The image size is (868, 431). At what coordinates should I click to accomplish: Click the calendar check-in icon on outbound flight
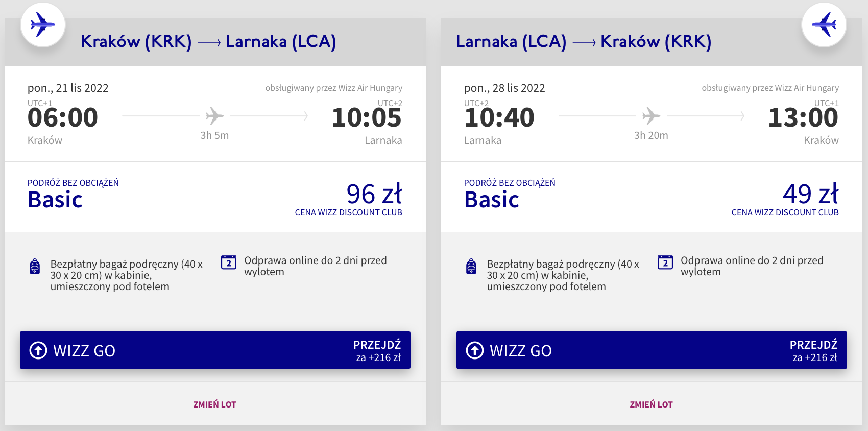pos(228,262)
